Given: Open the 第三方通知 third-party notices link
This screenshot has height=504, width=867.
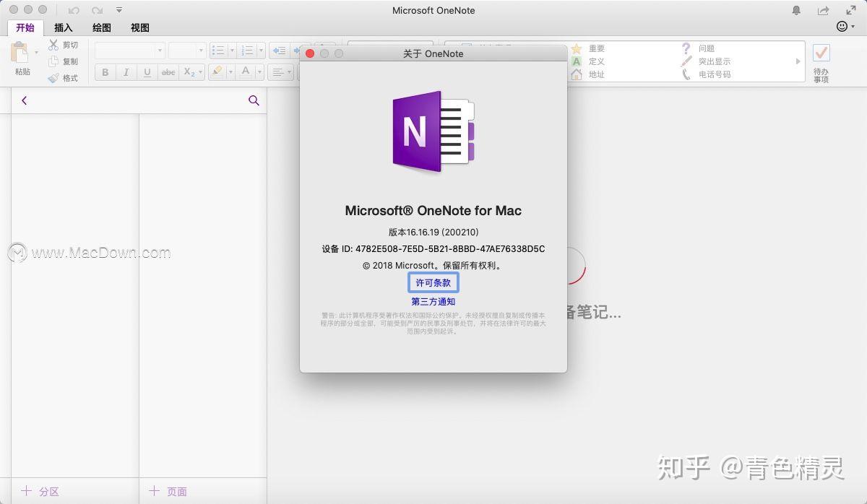Looking at the screenshot, I should tap(433, 301).
